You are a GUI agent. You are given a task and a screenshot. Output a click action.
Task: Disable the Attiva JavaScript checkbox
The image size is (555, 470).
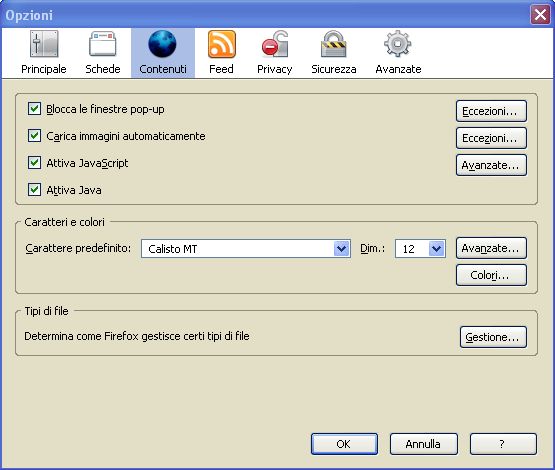pos(34,163)
